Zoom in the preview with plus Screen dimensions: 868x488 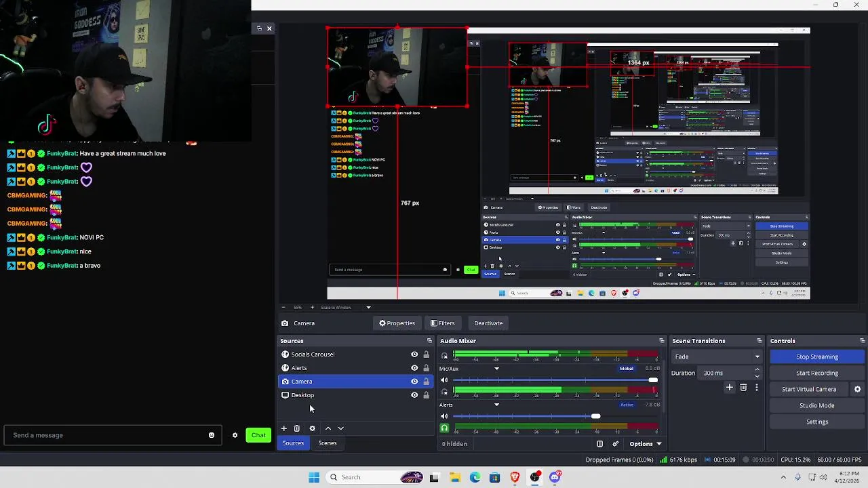pos(312,308)
